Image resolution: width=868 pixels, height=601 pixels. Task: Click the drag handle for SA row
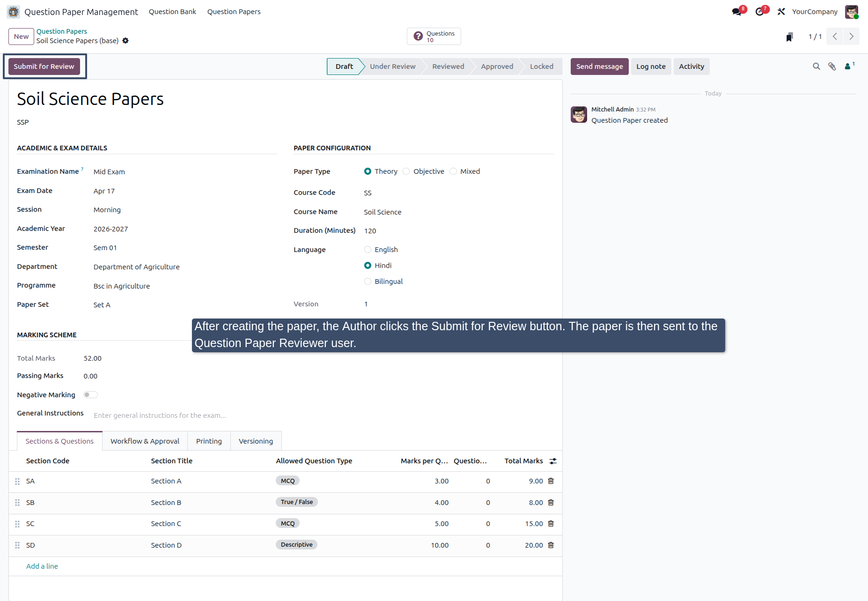coord(17,482)
